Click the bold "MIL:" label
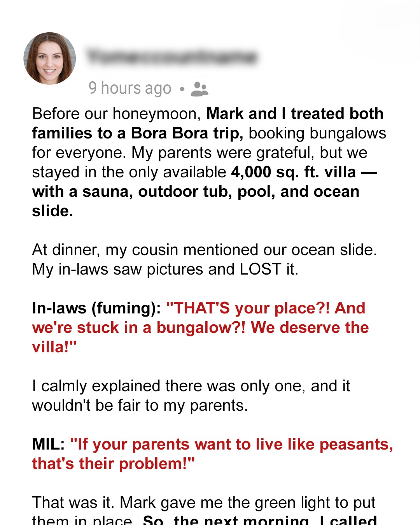Viewport: 420px width, 525px height. [x=48, y=444]
